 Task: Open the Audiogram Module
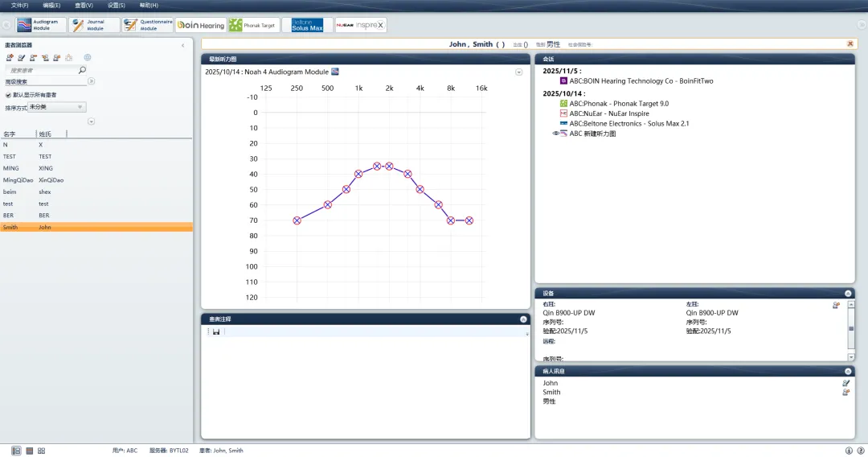tap(40, 25)
